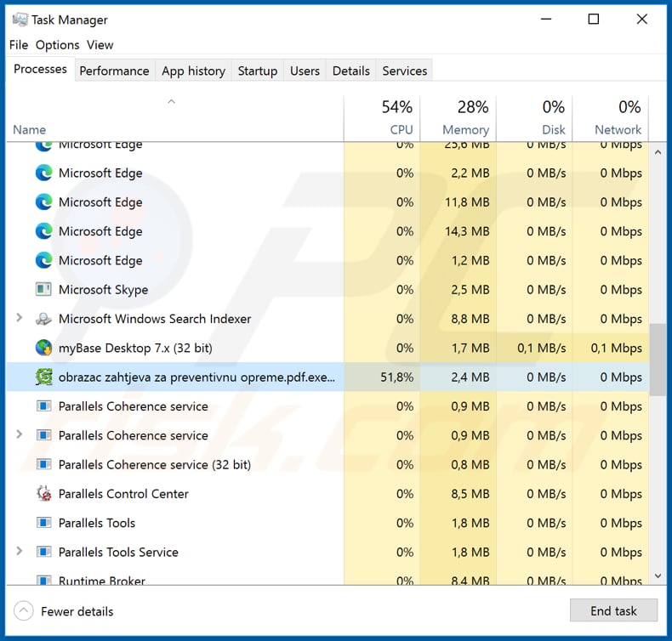This screenshot has height=641, width=672.
Task: Click the myBase Desktop globe icon
Action: click(x=43, y=348)
